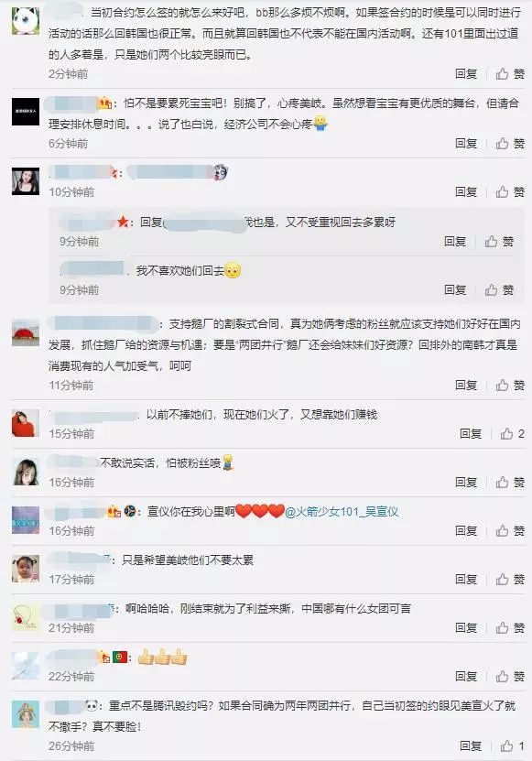Open the red-clothes avatar on 15分钟前 comment

[26, 423]
